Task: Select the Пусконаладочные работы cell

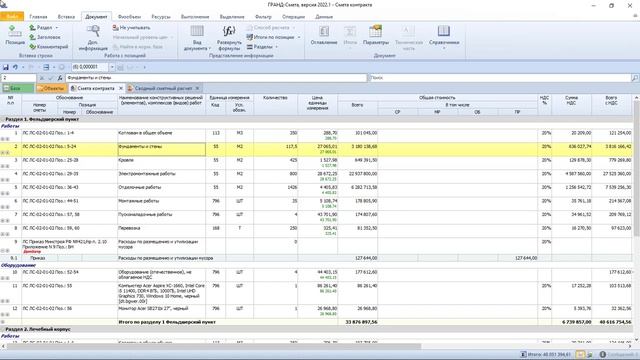Action: [x=162, y=218]
